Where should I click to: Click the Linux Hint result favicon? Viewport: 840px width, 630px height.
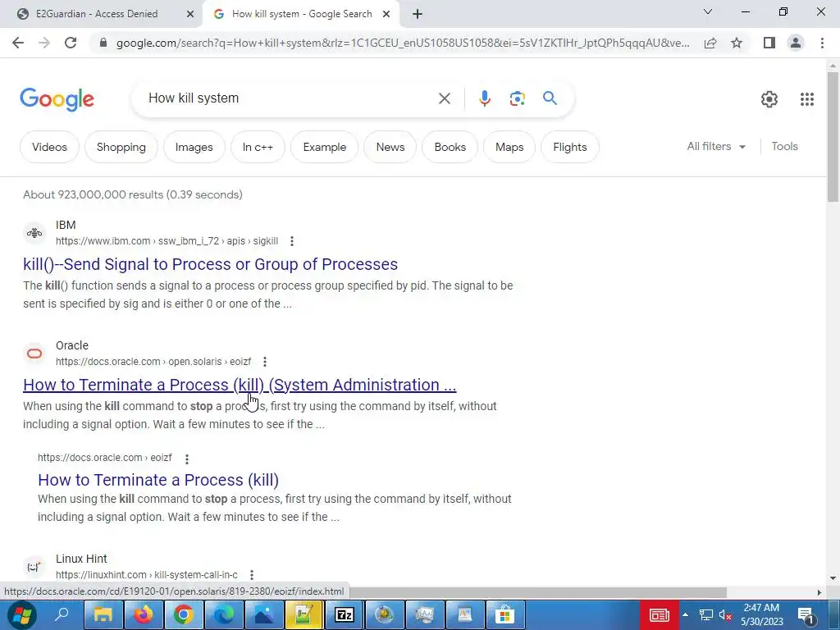point(34,567)
